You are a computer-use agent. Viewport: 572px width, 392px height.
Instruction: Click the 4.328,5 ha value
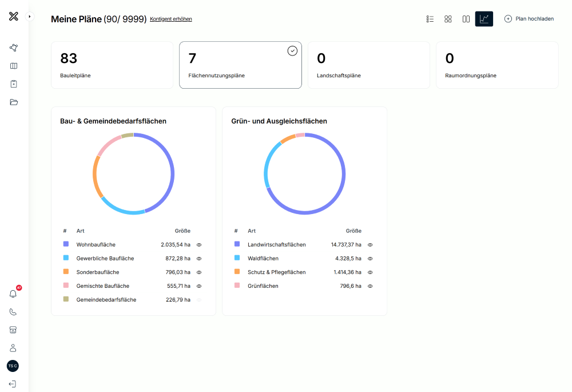coord(348,259)
